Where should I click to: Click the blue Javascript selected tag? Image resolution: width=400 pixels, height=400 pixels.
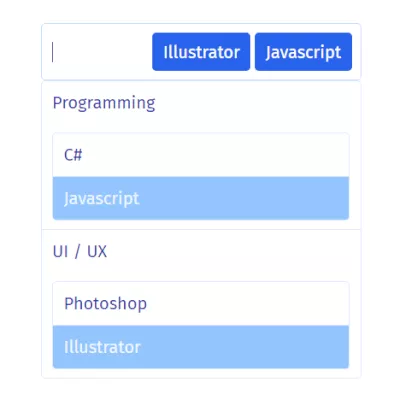coord(303,52)
